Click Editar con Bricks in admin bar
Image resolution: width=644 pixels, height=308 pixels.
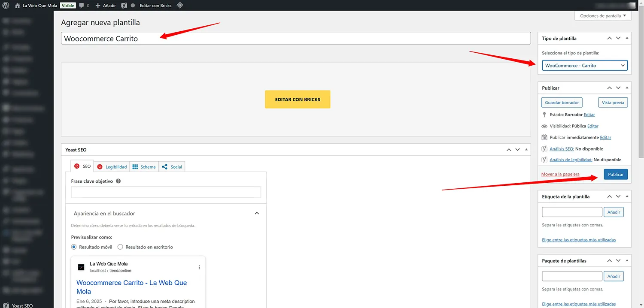point(155,6)
